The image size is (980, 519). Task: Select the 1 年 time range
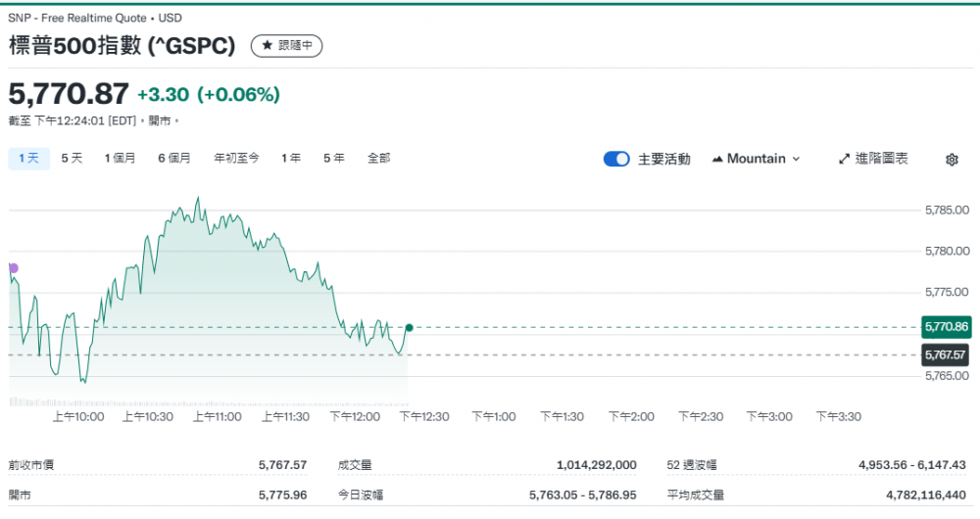click(291, 158)
